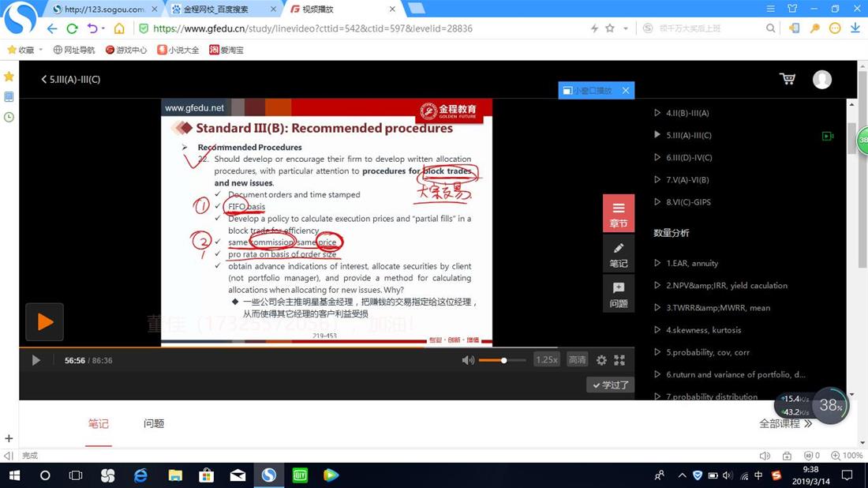Image resolution: width=868 pixels, height=488 pixels.
Task: Close the 小窗口播放 popup with its X
Action: pyautogui.click(x=626, y=90)
